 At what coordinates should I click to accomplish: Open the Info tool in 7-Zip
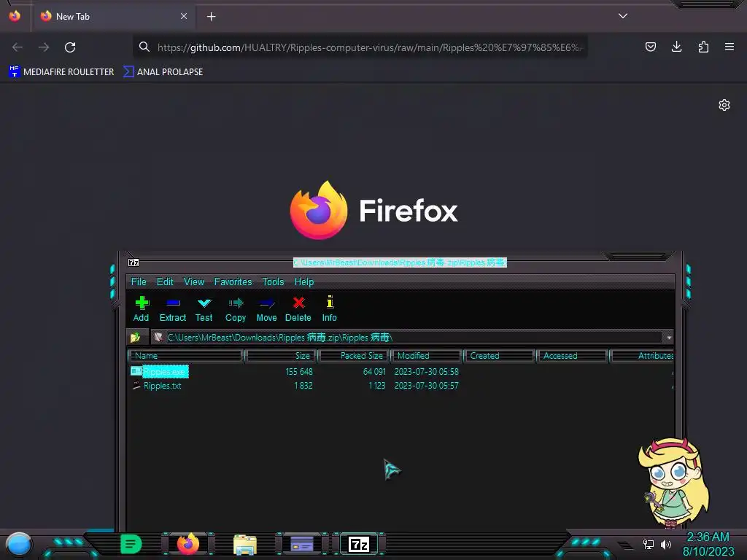coord(329,308)
